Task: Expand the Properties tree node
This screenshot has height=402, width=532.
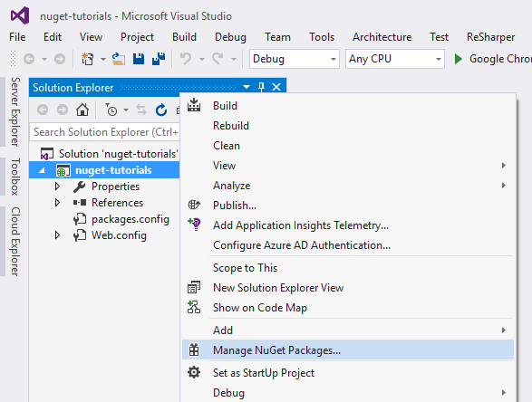Action: 57,187
